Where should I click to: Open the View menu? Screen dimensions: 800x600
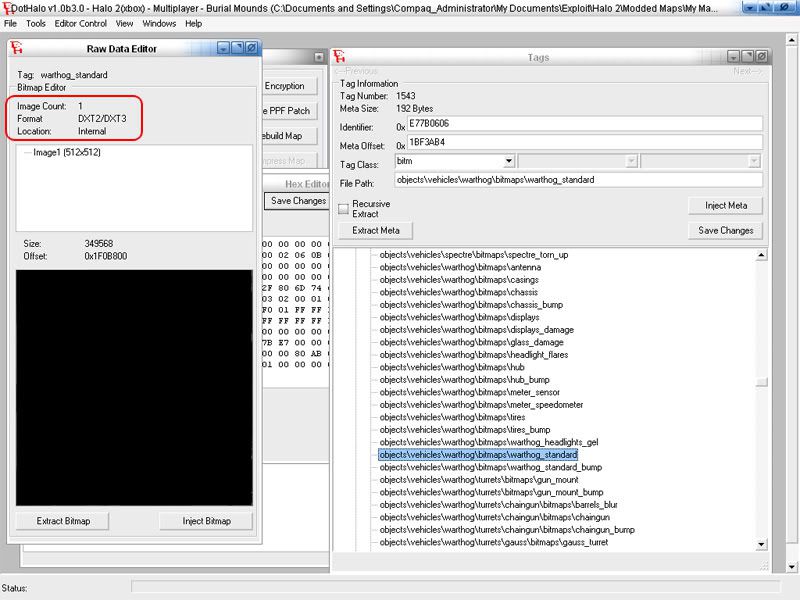pyautogui.click(x=124, y=23)
